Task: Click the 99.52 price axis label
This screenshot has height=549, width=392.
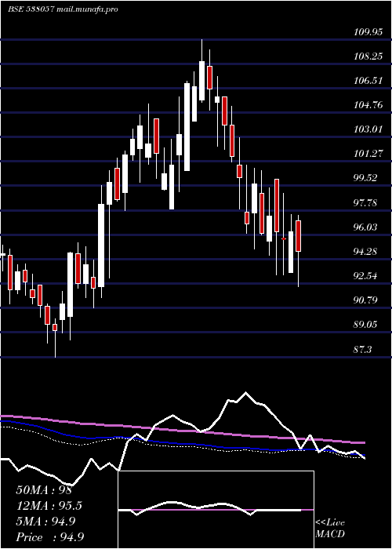Action: (366, 178)
